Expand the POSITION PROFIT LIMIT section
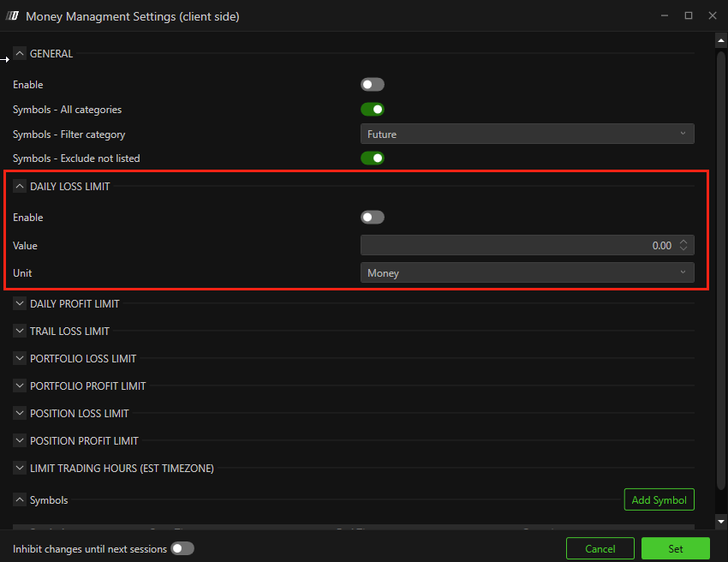This screenshot has width=728, height=562. [21, 441]
